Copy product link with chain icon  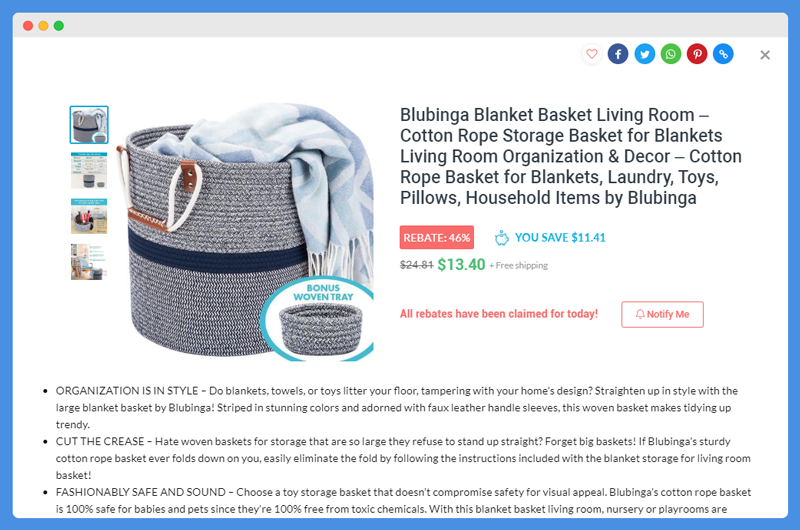coord(723,54)
